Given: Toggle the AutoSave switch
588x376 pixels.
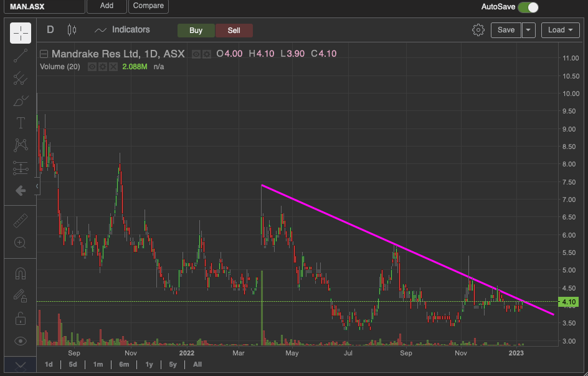Looking at the screenshot, I should tap(528, 7).
